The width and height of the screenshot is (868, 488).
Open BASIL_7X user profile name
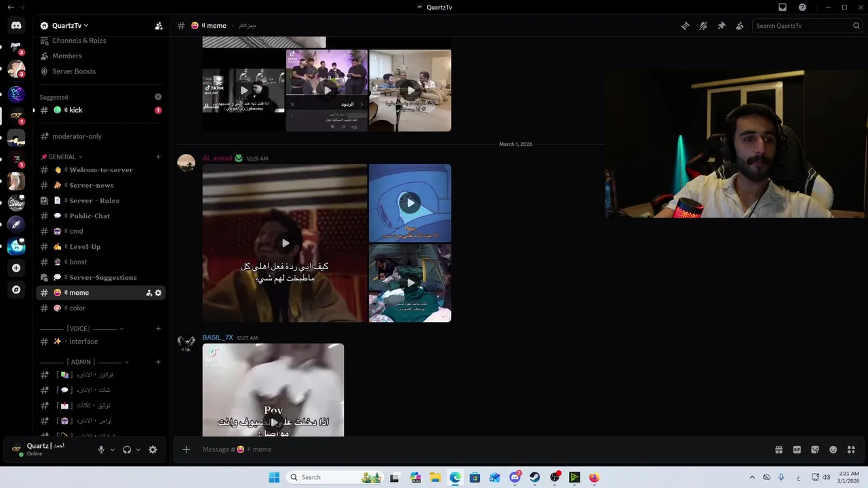point(218,338)
